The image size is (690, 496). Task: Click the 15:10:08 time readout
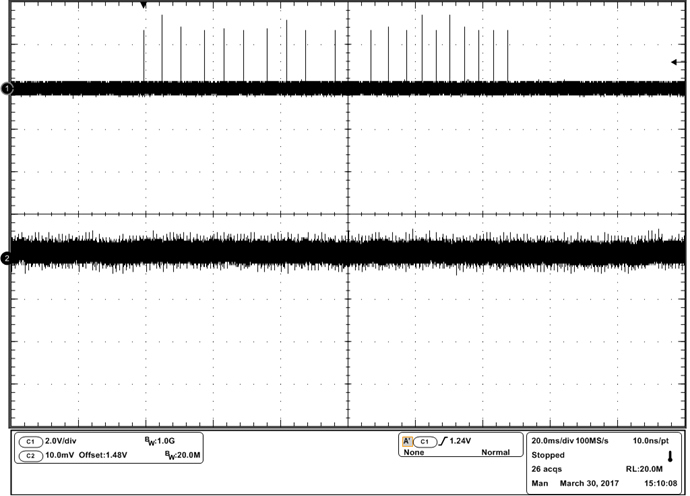pyautogui.click(x=661, y=483)
